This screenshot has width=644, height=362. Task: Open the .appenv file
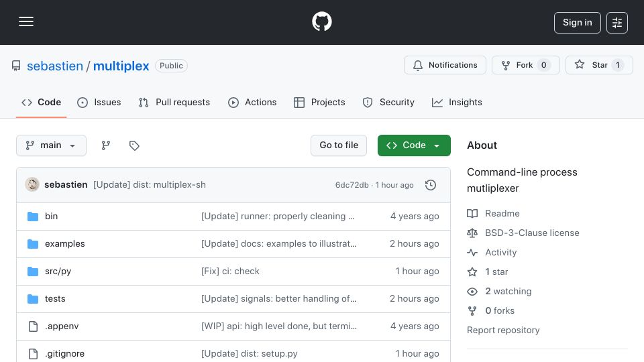pyautogui.click(x=62, y=326)
